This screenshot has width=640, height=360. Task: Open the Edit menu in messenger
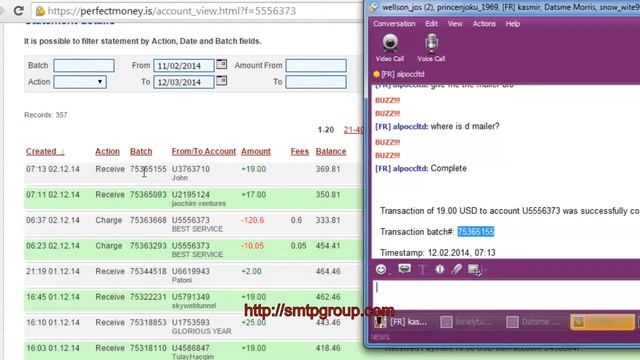click(x=431, y=24)
